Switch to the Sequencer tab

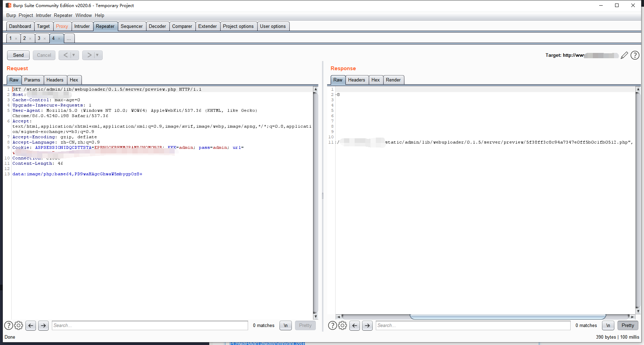coord(132,26)
